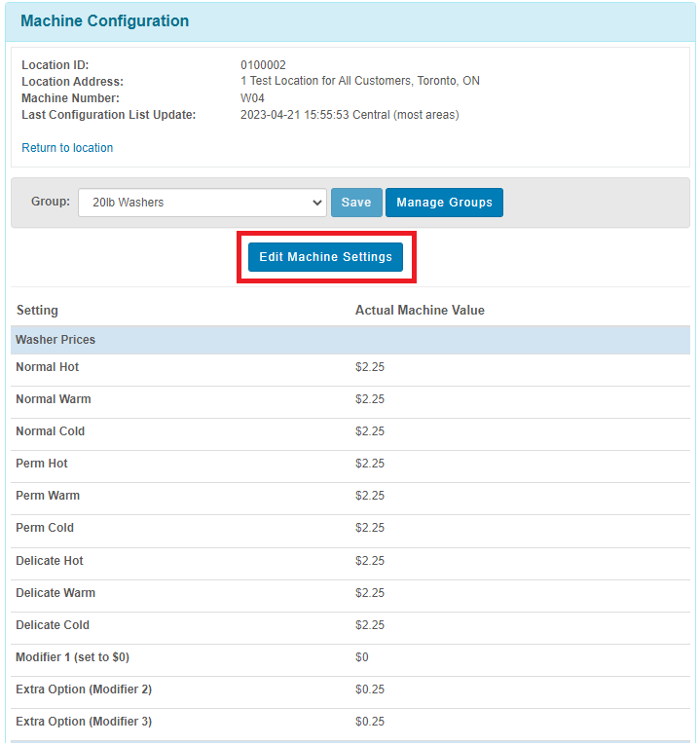This screenshot has height=745, width=700.
Task: Click the $0 value for Modifier 1
Action: click(x=361, y=657)
